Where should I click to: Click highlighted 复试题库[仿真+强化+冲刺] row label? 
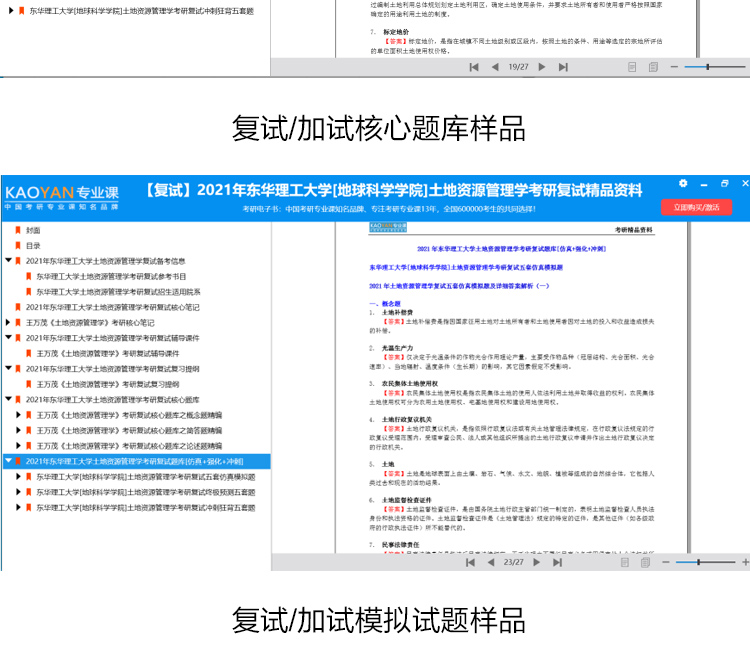134,462
